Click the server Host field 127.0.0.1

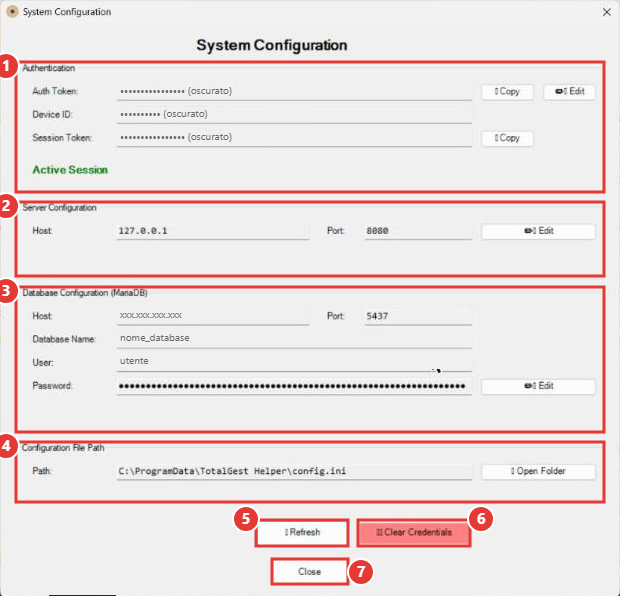(x=213, y=231)
